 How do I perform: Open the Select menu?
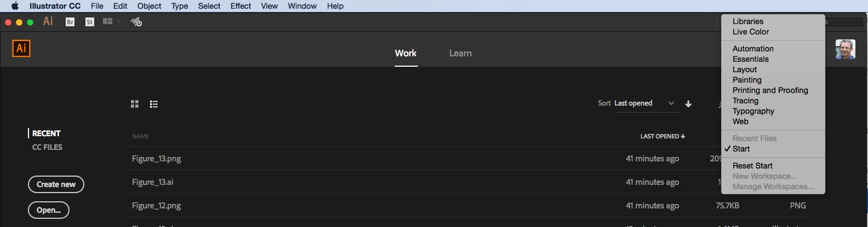click(x=209, y=6)
